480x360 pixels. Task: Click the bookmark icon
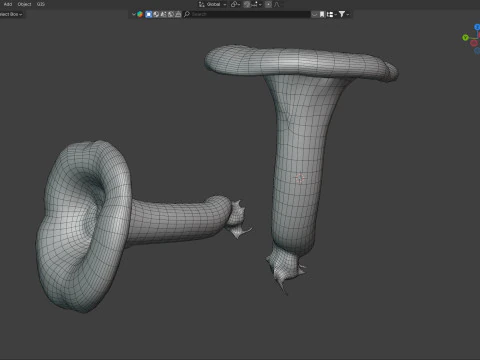coord(322,14)
